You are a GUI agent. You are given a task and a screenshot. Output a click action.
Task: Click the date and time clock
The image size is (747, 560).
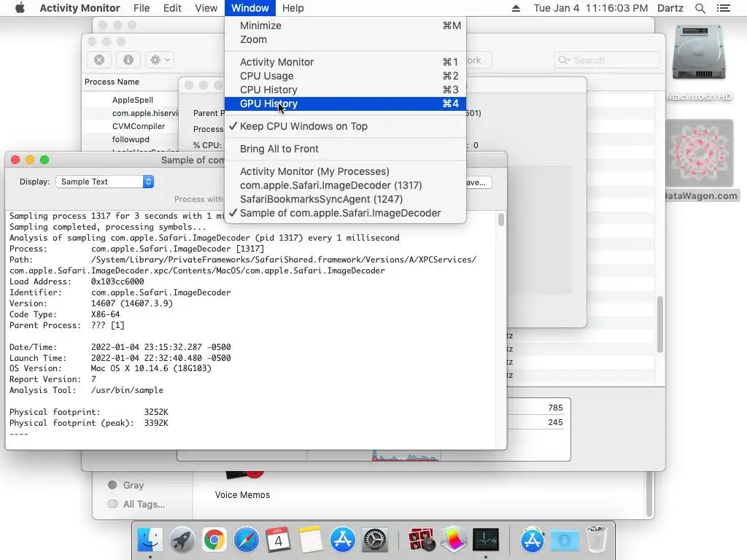click(x=590, y=8)
